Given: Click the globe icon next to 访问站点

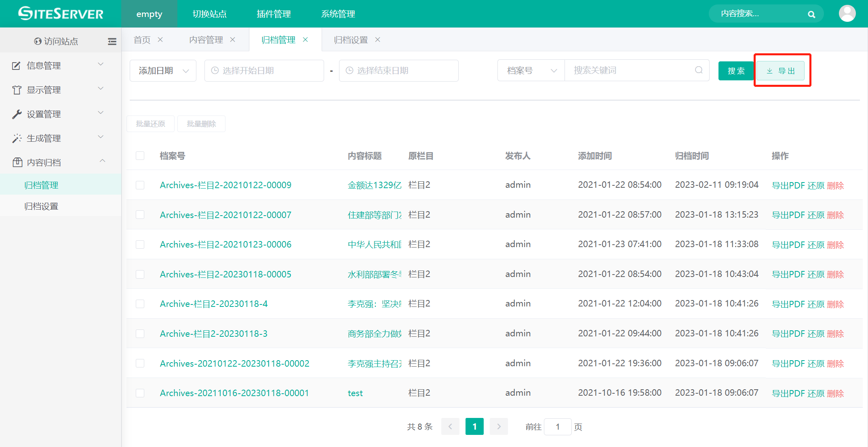Looking at the screenshot, I should pyautogui.click(x=38, y=41).
